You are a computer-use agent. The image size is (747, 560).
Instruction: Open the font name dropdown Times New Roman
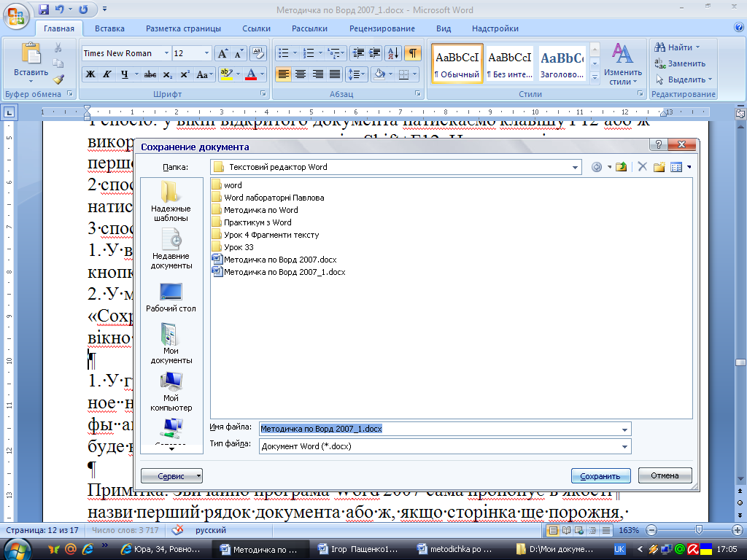pyautogui.click(x=166, y=53)
